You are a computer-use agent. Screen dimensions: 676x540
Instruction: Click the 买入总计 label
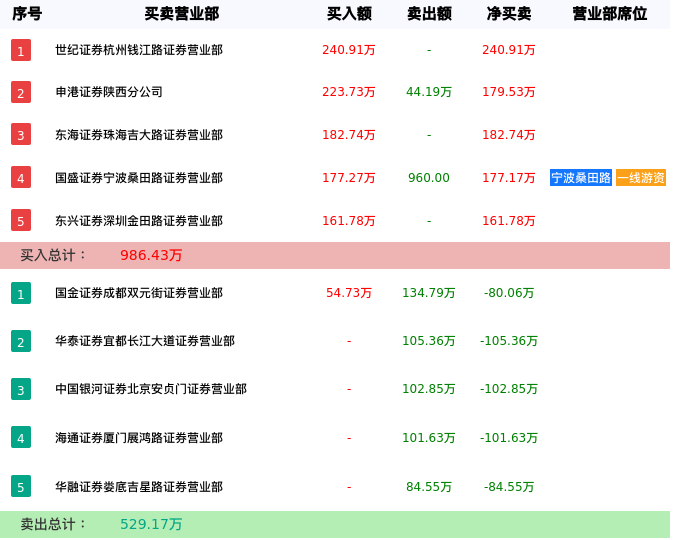tap(53, 255)
